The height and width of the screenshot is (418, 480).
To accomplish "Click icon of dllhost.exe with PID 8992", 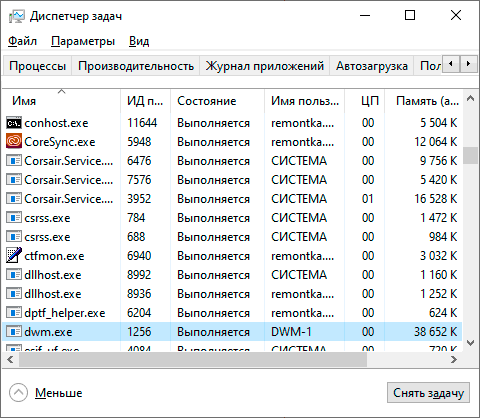I will (x=14, y=275).
